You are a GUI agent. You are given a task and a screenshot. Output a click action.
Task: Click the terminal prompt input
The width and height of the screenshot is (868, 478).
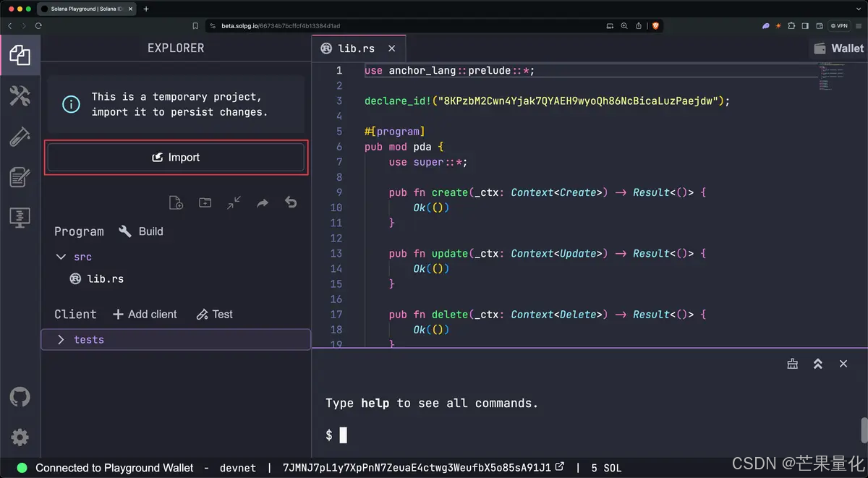tap(344, 435)
